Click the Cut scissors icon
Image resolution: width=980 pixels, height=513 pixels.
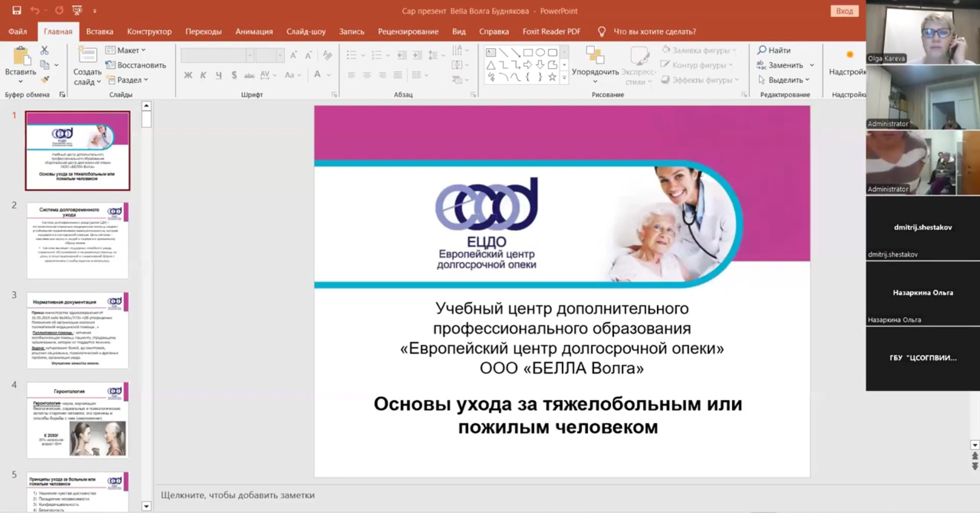pyautogui.click(x=44, y=50)
